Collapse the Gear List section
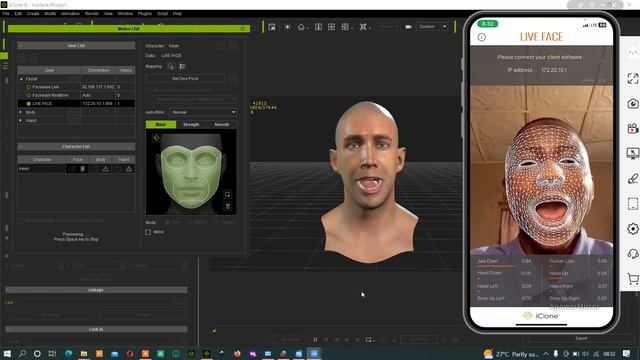 coord(76,46)
